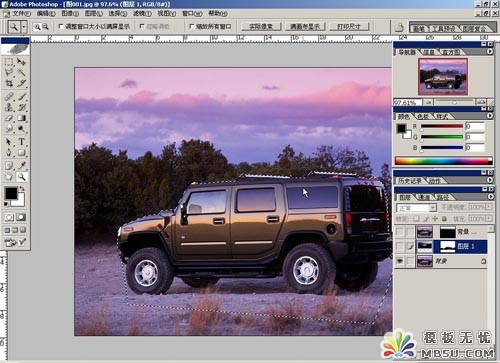Show the 图层 1 layer via eye box

click(x=399, y=247)
